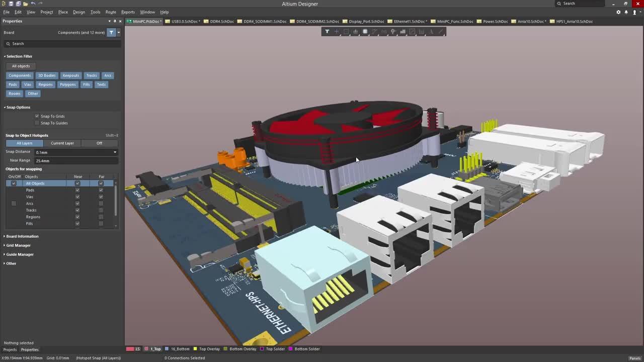644x362 pixels.
Task: Select the Current Layer snap button
Action: pyautogui.click(x=62, y=143)
